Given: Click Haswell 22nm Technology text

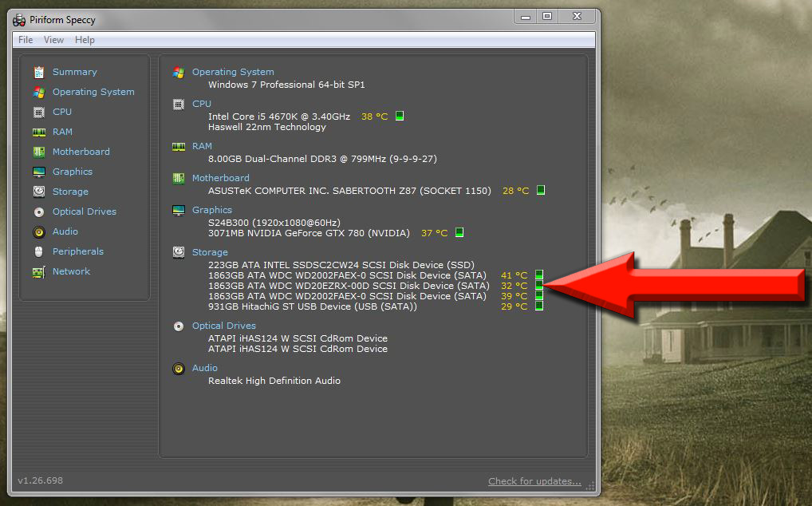Looking at the screenshot, I should 267,127.
